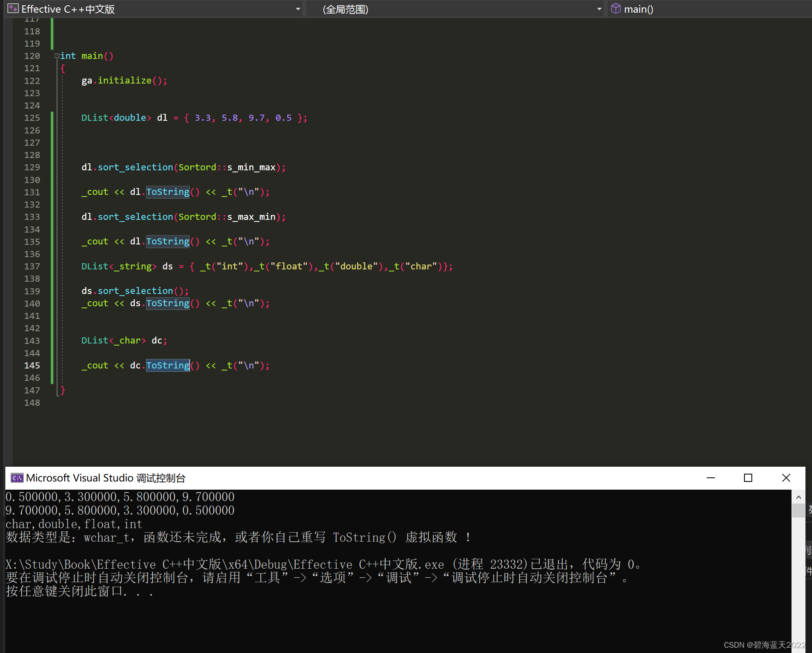
Task: Click the console scrollbar up arrow
Action: [x=798, y=497]
